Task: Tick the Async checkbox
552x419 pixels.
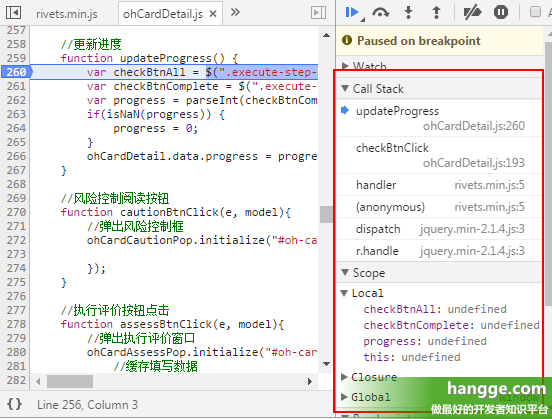Action: click(535, 12)
